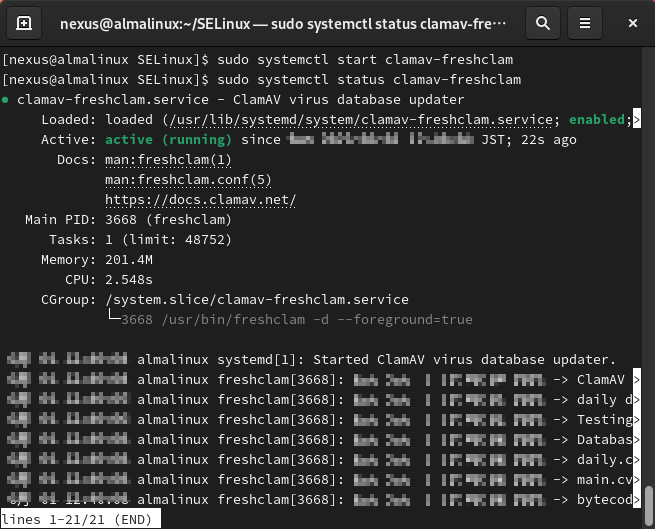Open the man:freshclam.conf(5) link

click(188, 180)
